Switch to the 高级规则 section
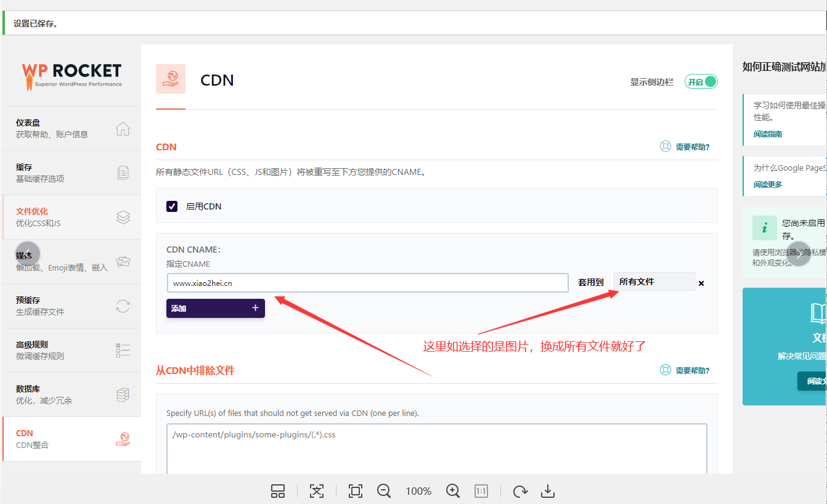The image size is (827, 504). point(71,351)
